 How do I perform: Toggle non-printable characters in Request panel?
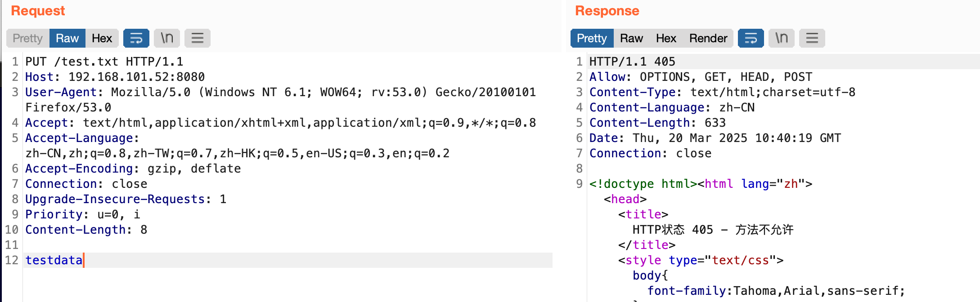(167, 38)
